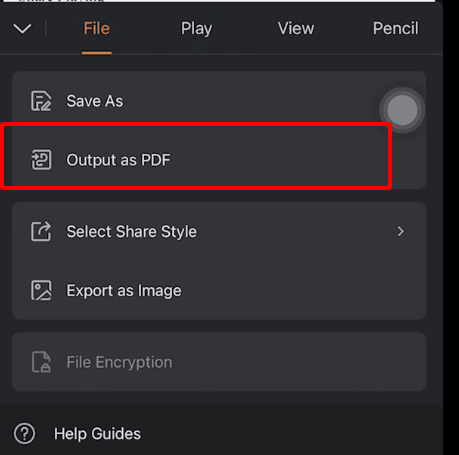Expand the Select Share Style arrow
Screen dimensions: 459x455
tap(401, 231)
